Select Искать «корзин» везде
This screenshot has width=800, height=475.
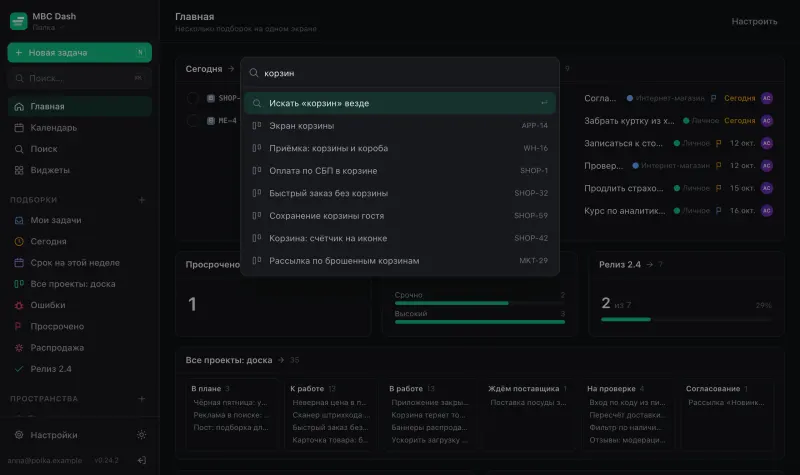click(x=399, y=103)
